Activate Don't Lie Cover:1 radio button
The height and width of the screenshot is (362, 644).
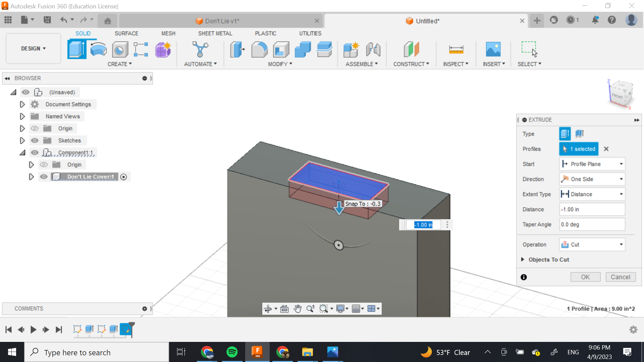coord(123,177)
